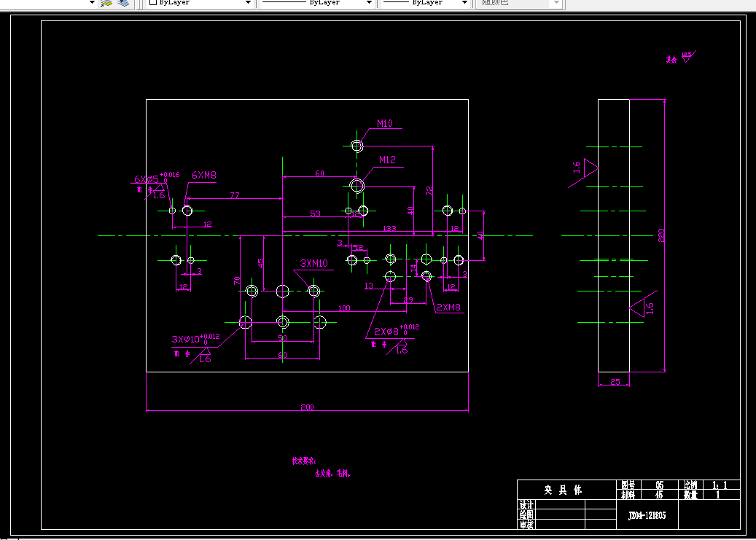The height and width of the screenshot is (540, 756).
Task: Select the 50 horizontal dimension
Action: 283,338
